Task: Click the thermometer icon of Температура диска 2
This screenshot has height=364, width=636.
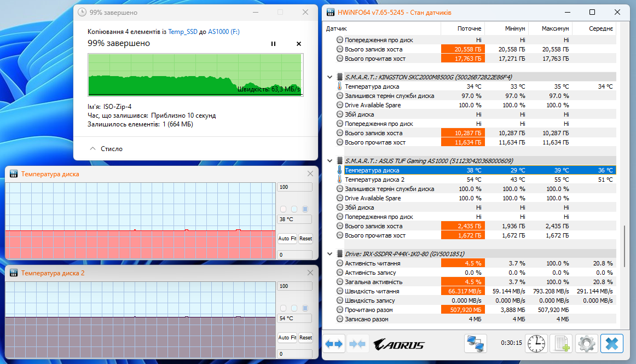Action: [339, 180]
